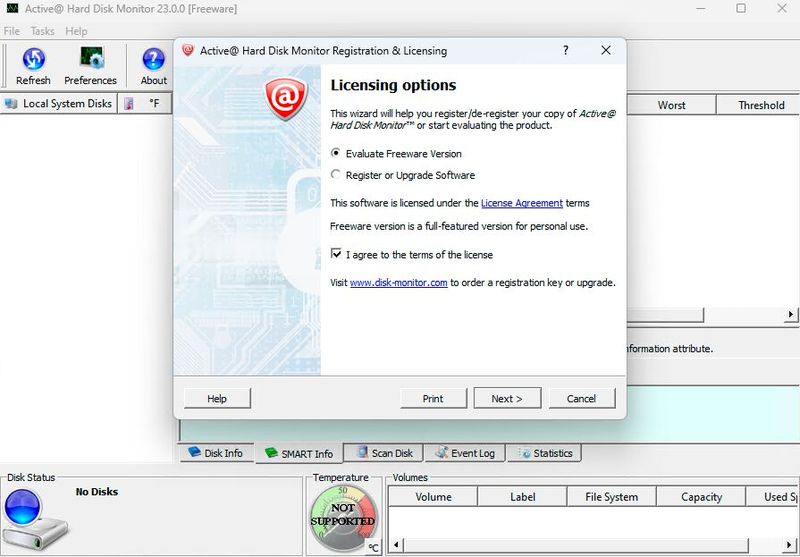Switch to the Statistics tab
The width and height of the screenshot is (800, 557).
[544, 453]
